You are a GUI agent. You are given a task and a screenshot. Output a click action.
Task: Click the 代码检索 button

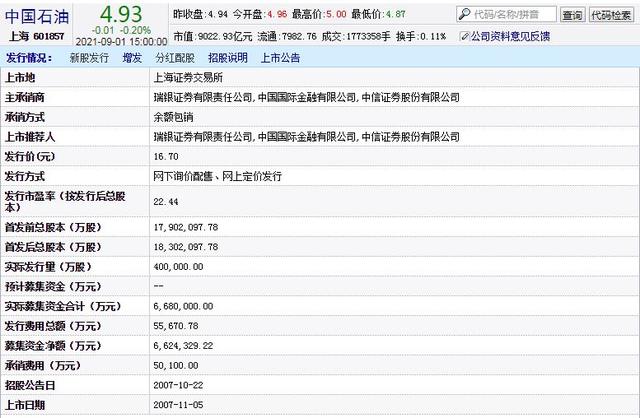point(611,15)
